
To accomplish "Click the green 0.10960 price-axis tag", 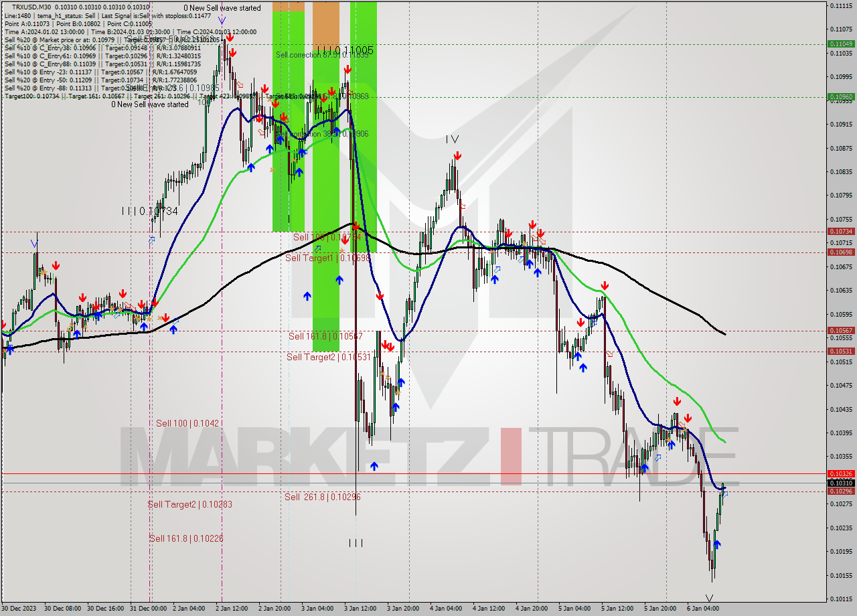I will tap(841, 96).
